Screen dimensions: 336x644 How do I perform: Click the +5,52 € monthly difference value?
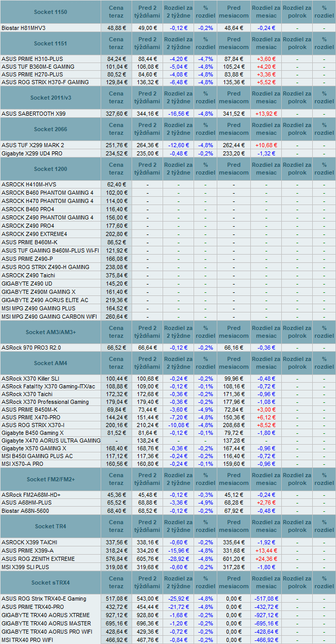266,82
